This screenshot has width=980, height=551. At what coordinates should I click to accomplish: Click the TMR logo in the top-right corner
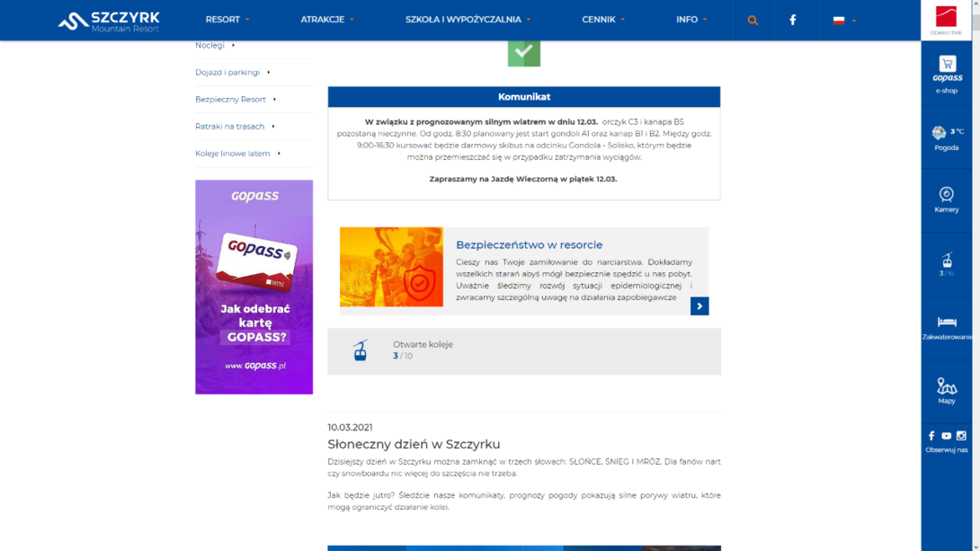pos(946,19)
